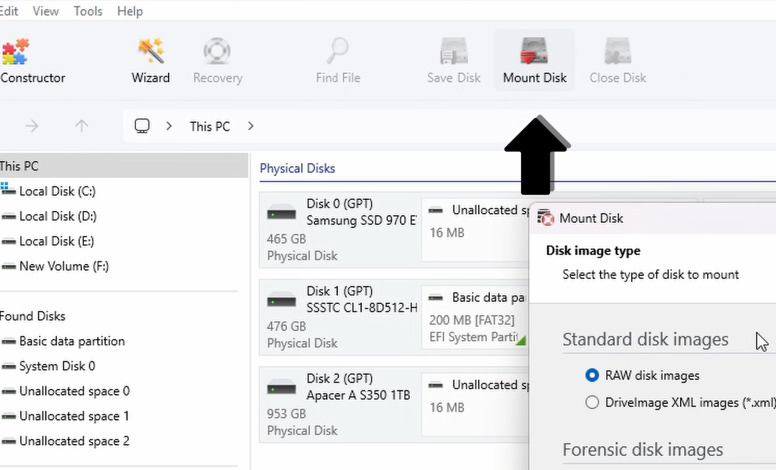The width and height of the screenshot is (776, 470).
Task: Click the 476 GB size text
Action: point(287,327)
